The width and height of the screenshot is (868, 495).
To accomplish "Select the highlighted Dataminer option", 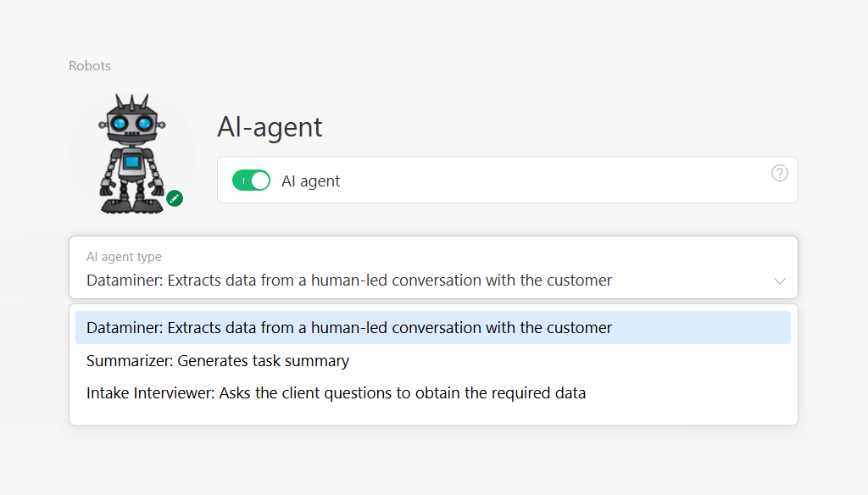I will click(x=348, y=327).
